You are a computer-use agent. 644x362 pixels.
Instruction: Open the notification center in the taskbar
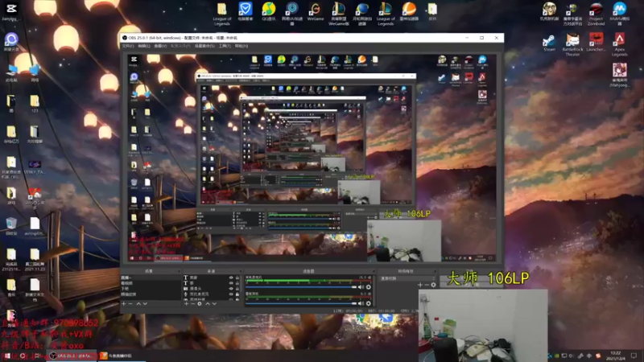[x=634, y=356]
